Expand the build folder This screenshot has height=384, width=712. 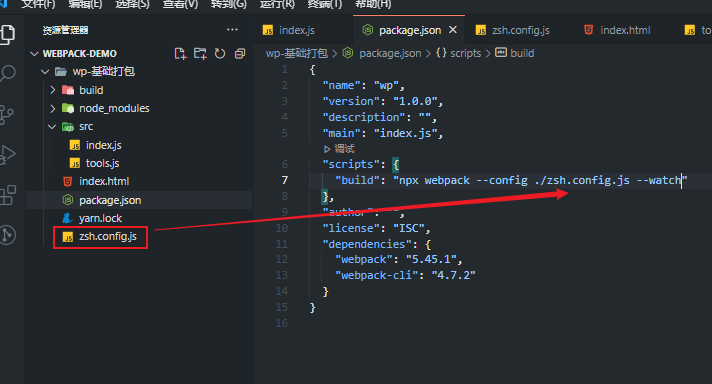[53, 90]
